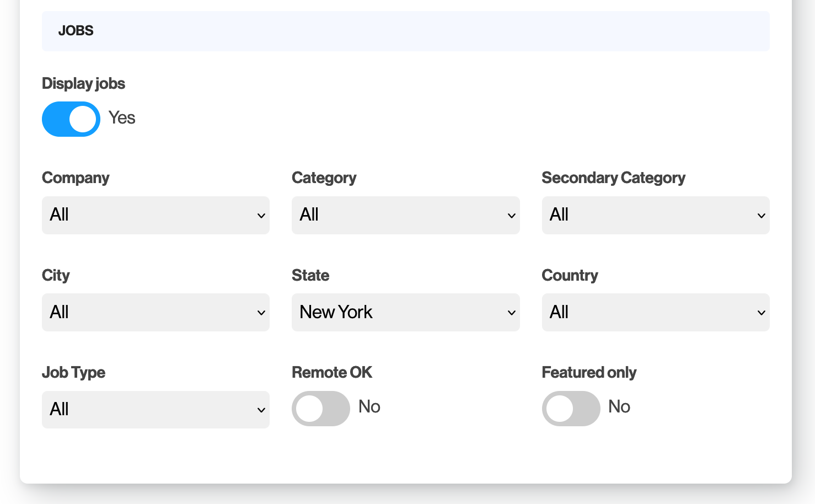Open the City filter dropdown

(x=156, y=312)
